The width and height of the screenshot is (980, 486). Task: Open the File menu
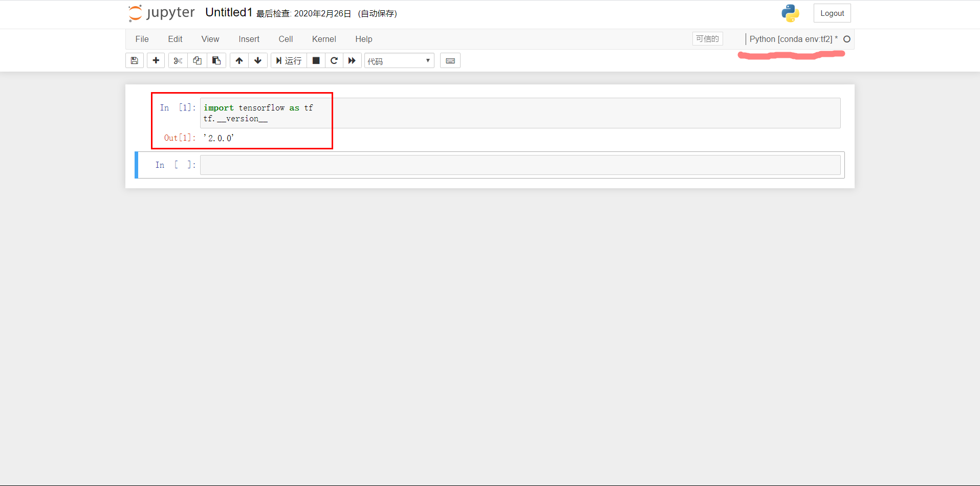tap(142, 39)
